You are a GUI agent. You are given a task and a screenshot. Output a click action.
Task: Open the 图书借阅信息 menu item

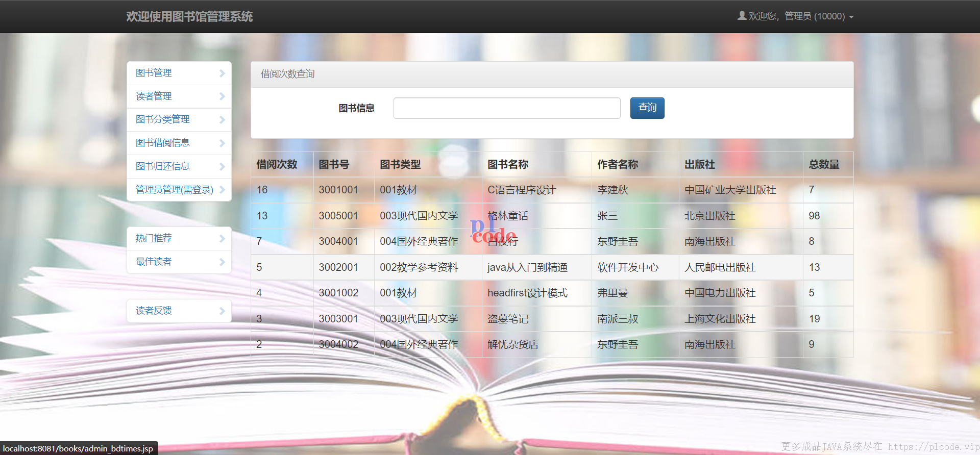(179, 143)
